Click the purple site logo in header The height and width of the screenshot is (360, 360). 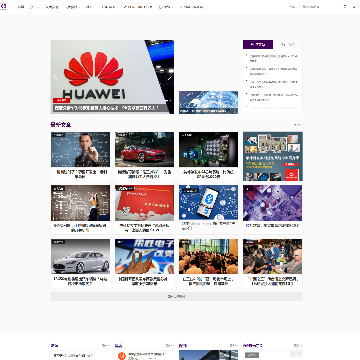tap(3, 7)
